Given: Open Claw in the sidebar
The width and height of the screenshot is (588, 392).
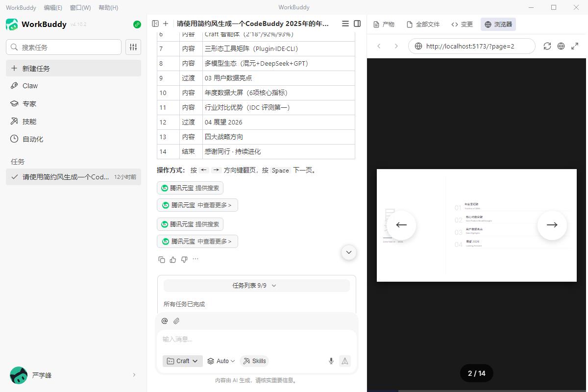Looking at the screenshot, I should (x=73, y=86).
